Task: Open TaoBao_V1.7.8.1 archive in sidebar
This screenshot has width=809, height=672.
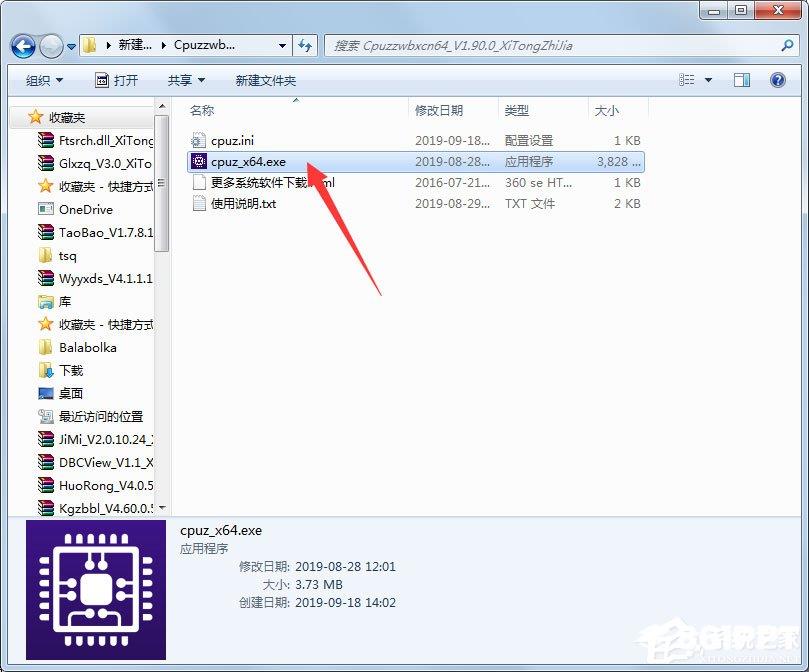Action: coord(95,233)
